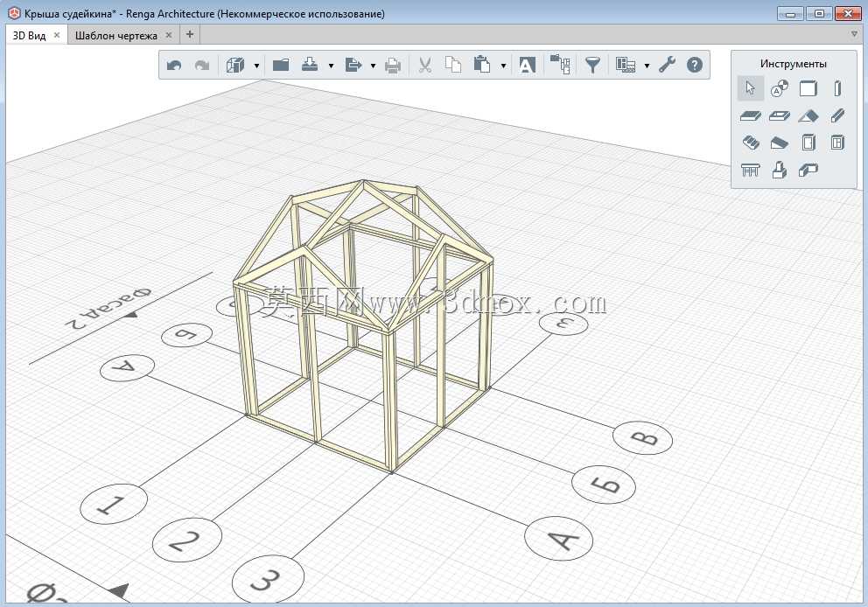868x607 pixels.
Task: Click the axis bubble labeled 3
Action: click(268, 579)
